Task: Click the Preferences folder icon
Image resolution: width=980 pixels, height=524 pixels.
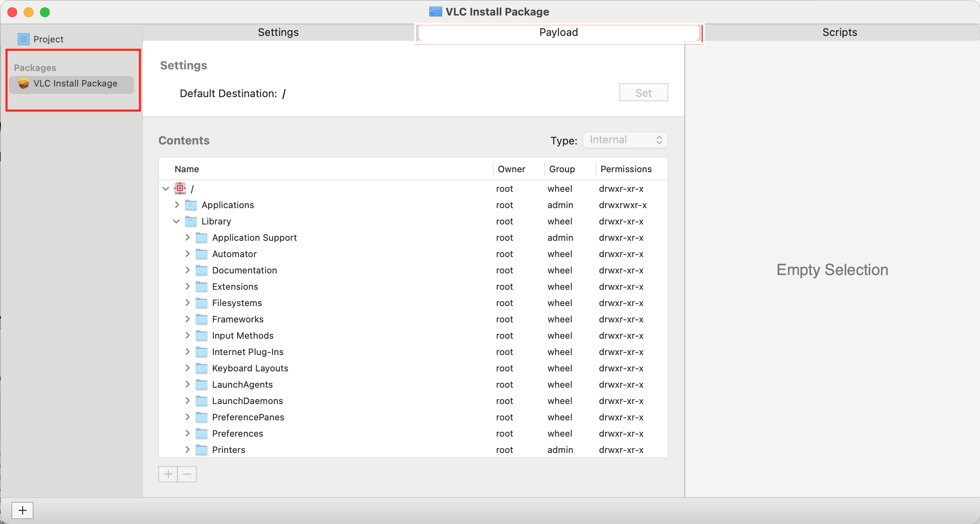Action: point(202,433)
